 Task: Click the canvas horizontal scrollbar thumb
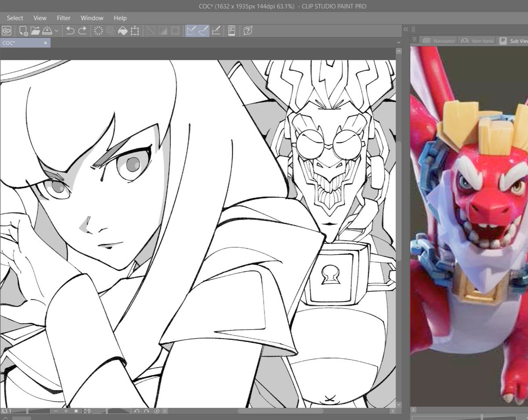click(x=280, y=411)
